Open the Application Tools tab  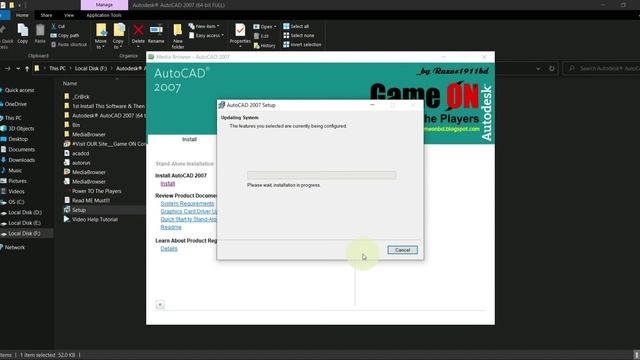(x=104, y=15)
